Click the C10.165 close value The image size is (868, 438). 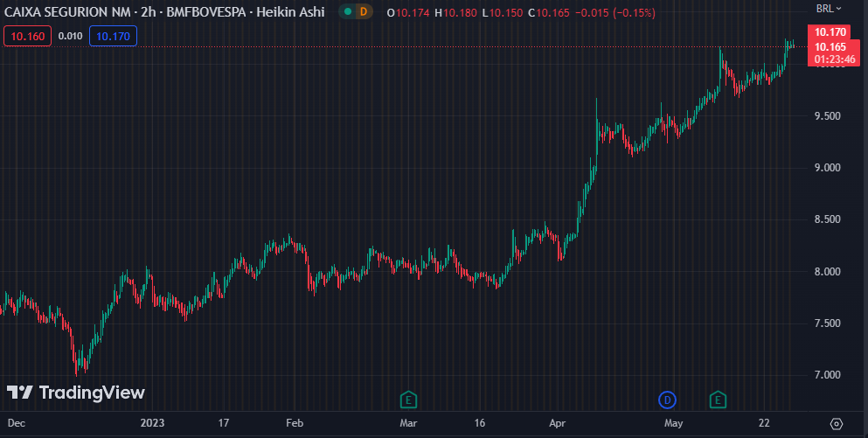point(549,12)
